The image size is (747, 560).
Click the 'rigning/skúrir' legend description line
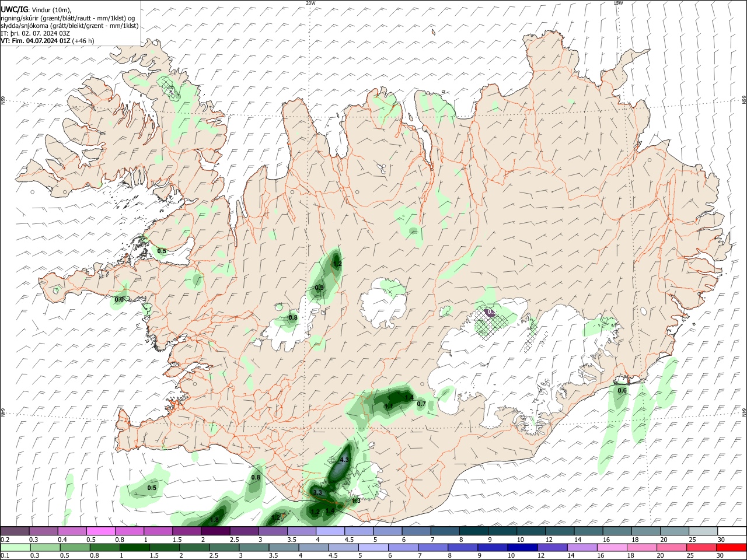coord(68,17)
